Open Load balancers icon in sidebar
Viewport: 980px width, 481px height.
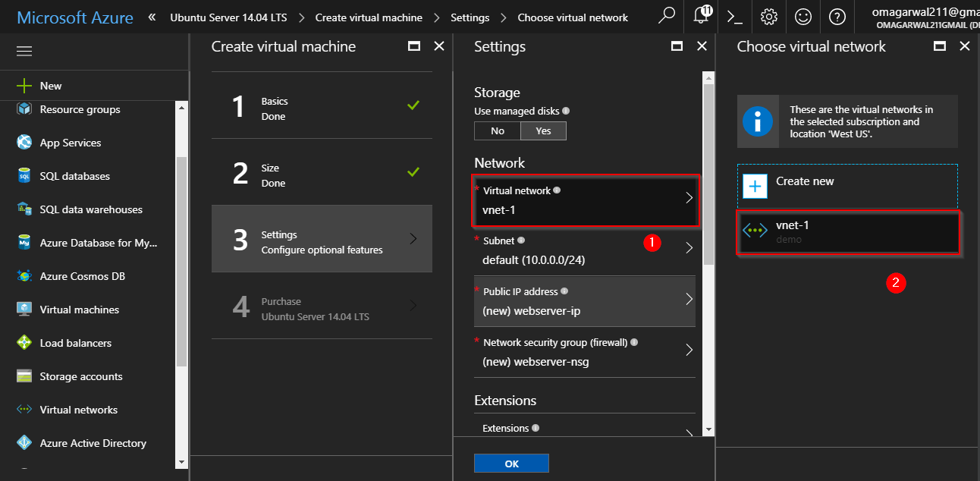click(x=24, y=343)
